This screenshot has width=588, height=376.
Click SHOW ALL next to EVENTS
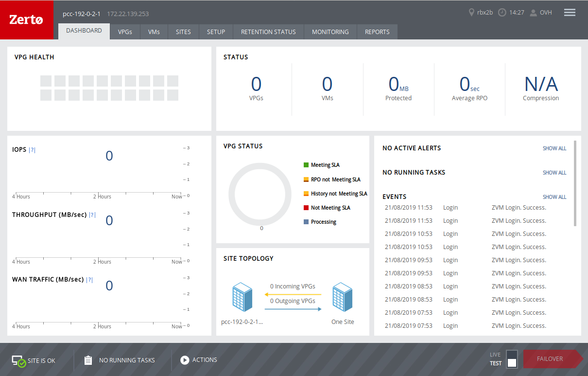(554, 197)
